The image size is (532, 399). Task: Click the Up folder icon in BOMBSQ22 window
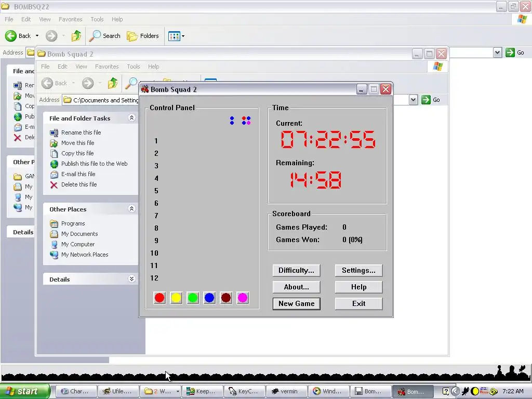coord(76,36)
